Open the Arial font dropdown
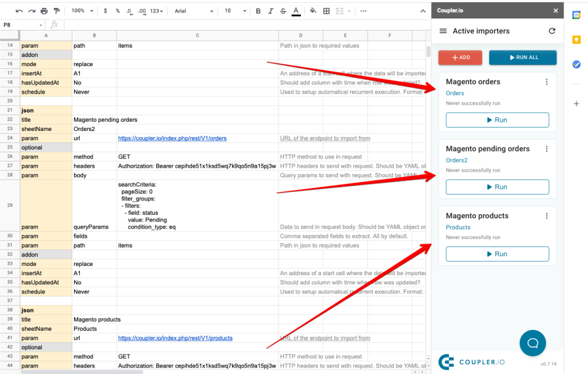This screenshot has width=588, height=374. pyautogui.click(x=194, y=11)
